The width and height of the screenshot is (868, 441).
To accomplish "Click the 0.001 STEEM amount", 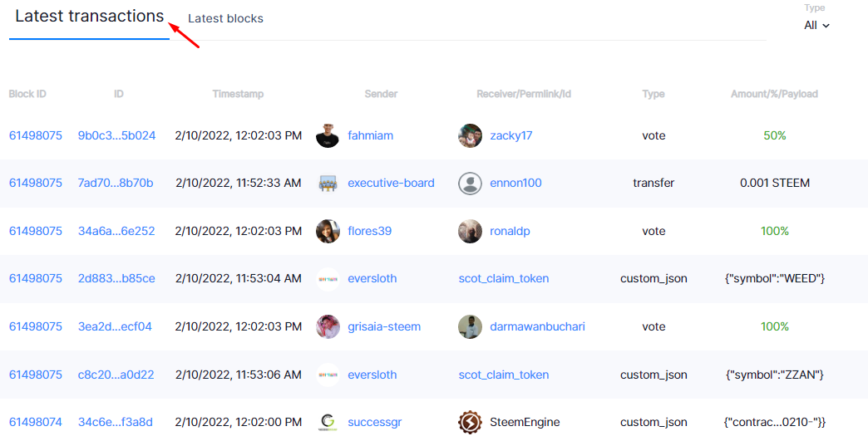I will pyautogui.click(x=774, y=183).
